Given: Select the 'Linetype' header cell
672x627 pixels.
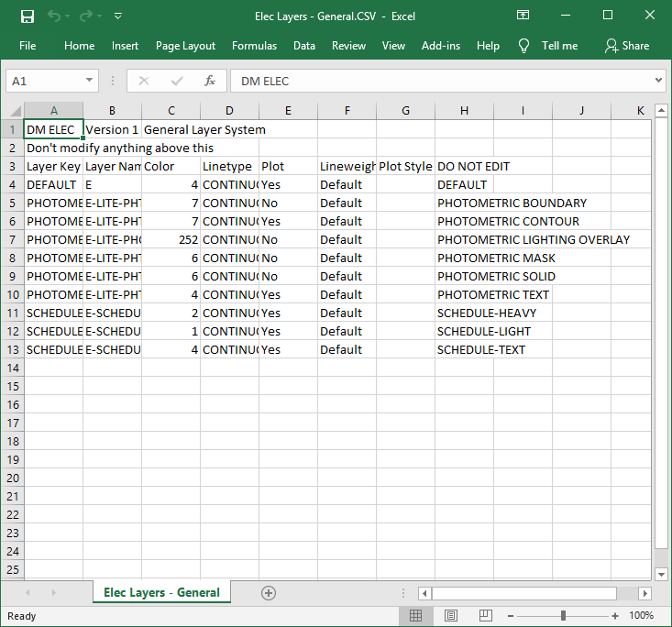Looking at the screenshot, I should point(230,166).
